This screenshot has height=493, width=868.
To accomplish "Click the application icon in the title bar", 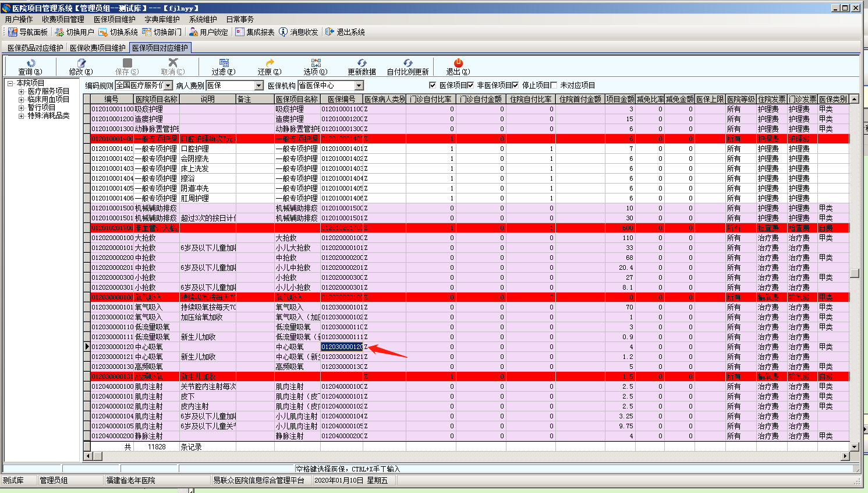I will pyautogui.click(x=6, y=8).
